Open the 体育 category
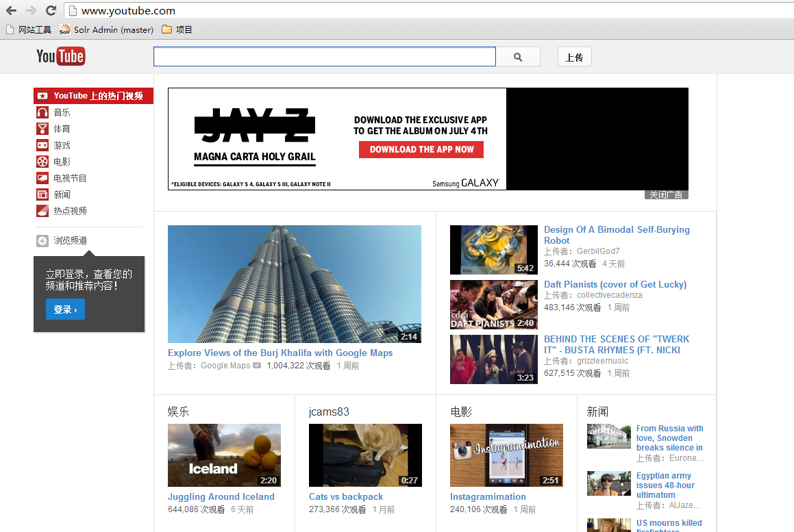Viewport: 794px width, 532px height. point(62,129)
